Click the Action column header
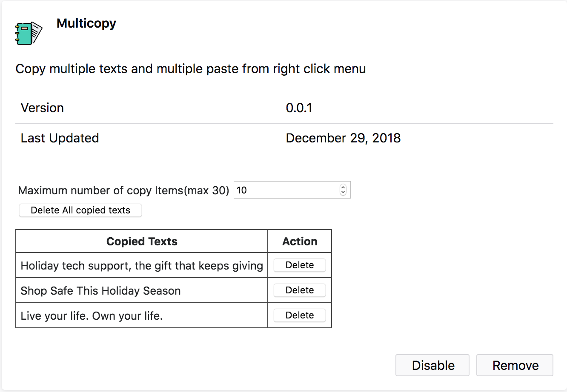Viewport: 567px width, 392px height. coord(300,241)
